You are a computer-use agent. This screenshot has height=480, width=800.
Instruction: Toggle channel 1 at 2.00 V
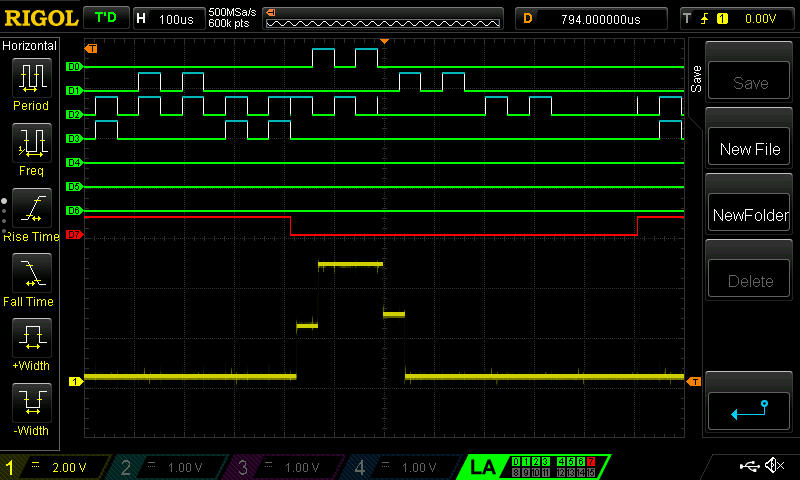[55, 467]
